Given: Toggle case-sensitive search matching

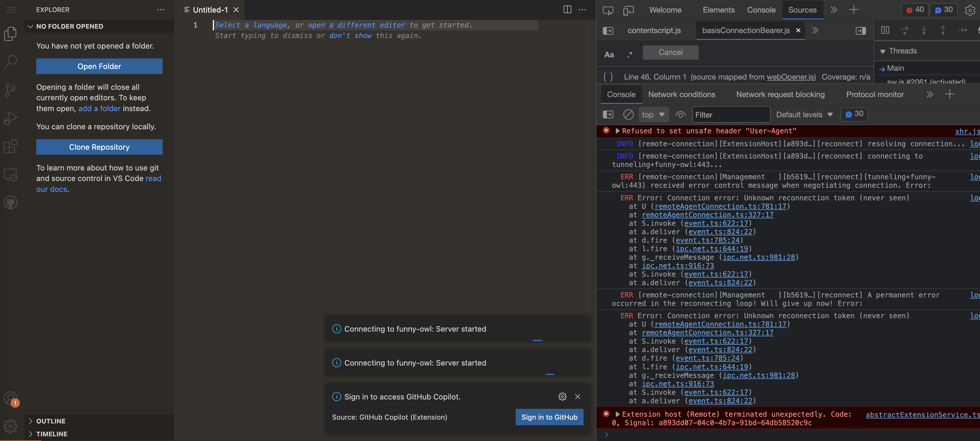Looking at the screenshot, I should 609,54.
